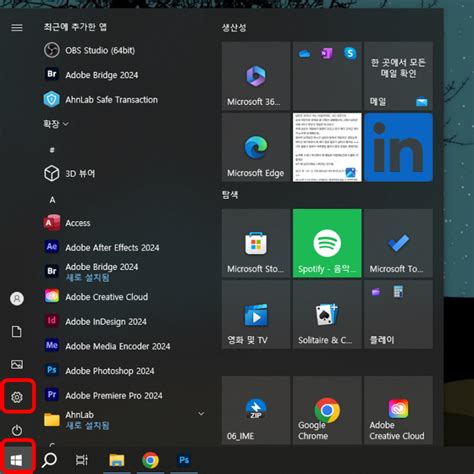Image resolution: width=474 pixels, height=474 pixels.
Task: Open Task View on the taskbar
Action: point(82,460)
